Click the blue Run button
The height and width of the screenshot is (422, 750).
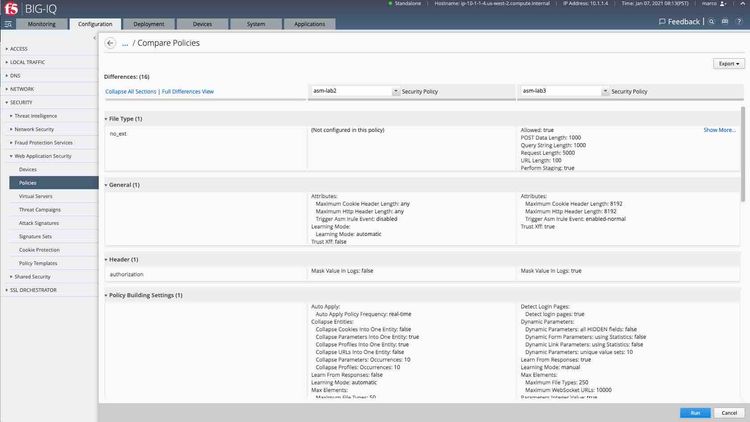pos(695,413)
